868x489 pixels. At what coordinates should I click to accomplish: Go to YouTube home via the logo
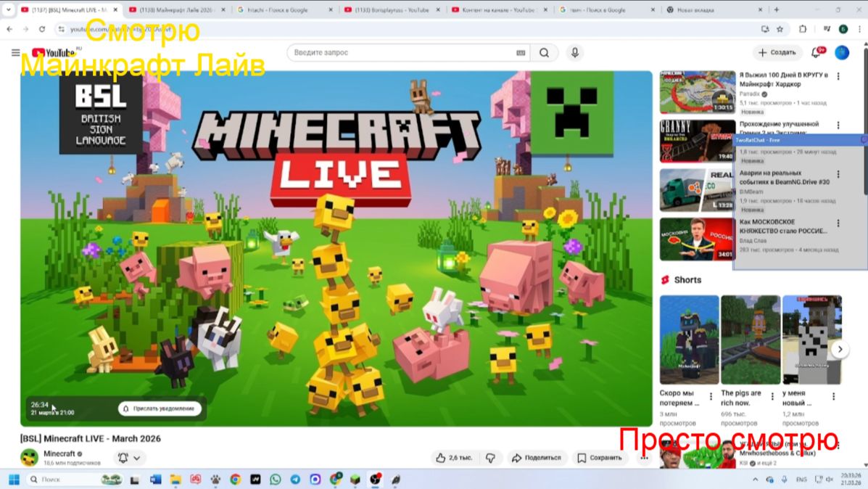(53, 53)
